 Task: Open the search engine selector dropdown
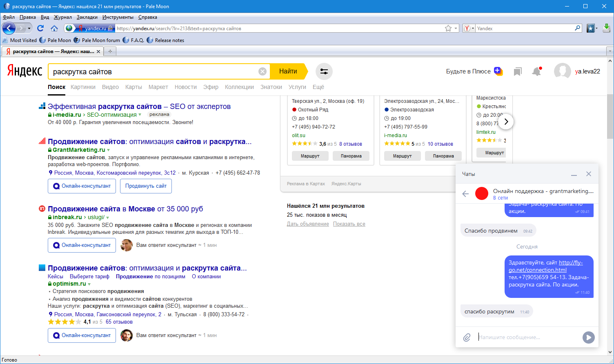[469, 28]
